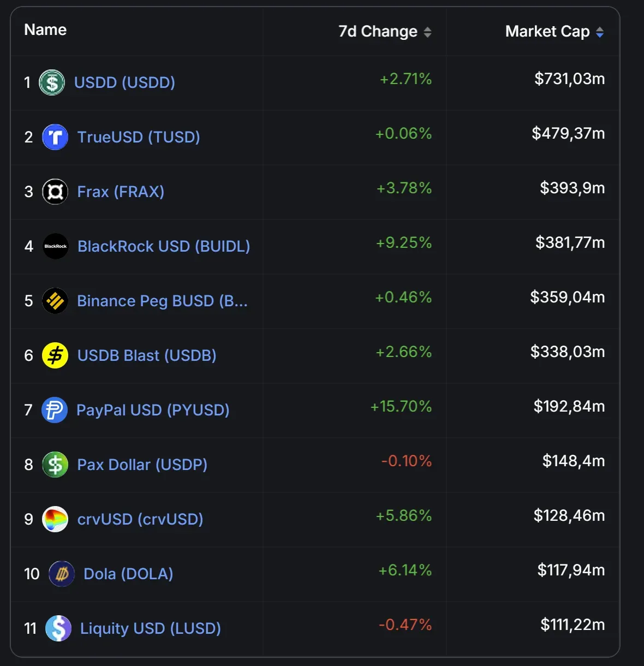The height and width of the screenshot is (666, 644).
Task: Open the Liquity USD (LUSD) link
Action: [x=151, y=628]
